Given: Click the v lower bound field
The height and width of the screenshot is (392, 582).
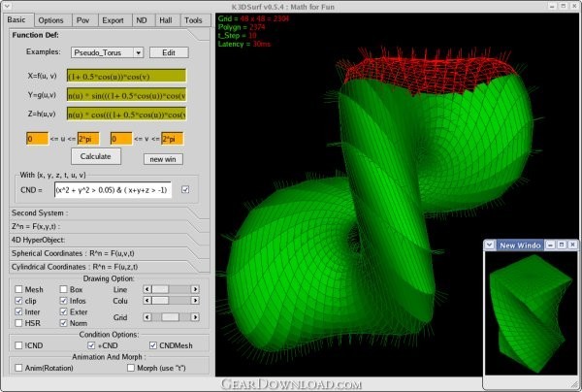Looking at the screenshot, I should click(121, 139).
